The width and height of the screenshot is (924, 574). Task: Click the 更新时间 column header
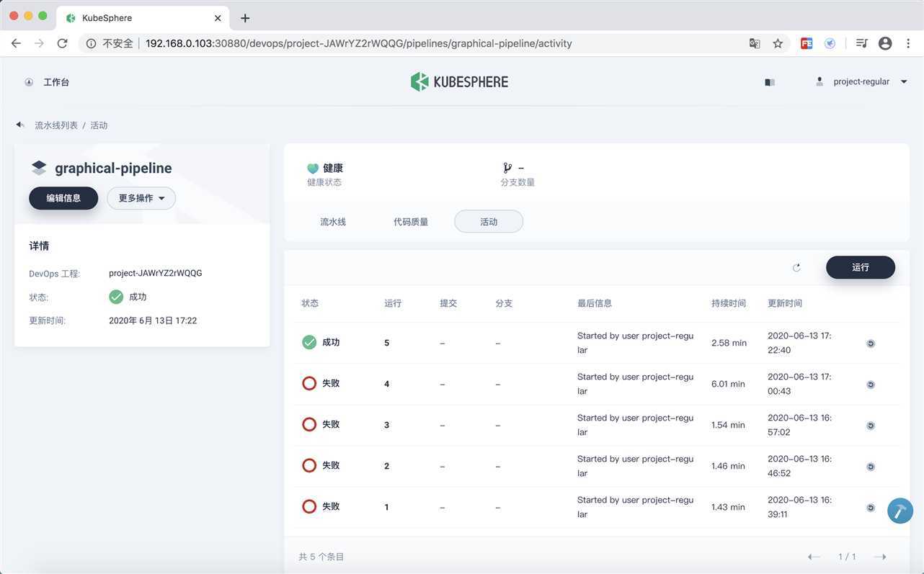click(x=785, y=303)
